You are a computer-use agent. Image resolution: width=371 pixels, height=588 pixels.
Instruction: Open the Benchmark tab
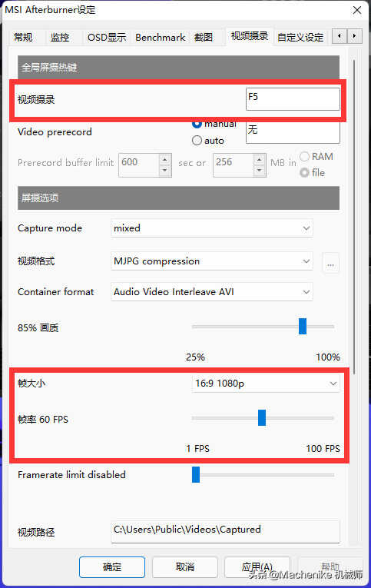click(x=161, y=38)
